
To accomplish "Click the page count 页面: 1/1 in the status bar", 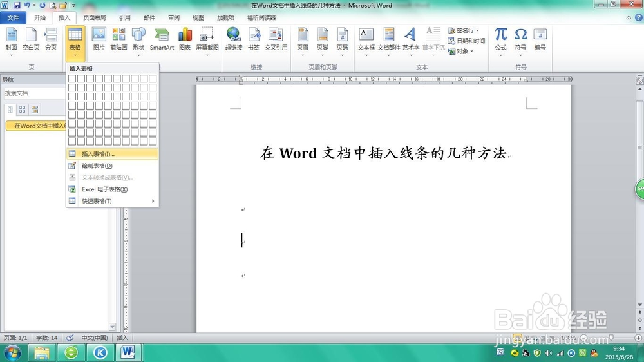I will coord(15,338).
